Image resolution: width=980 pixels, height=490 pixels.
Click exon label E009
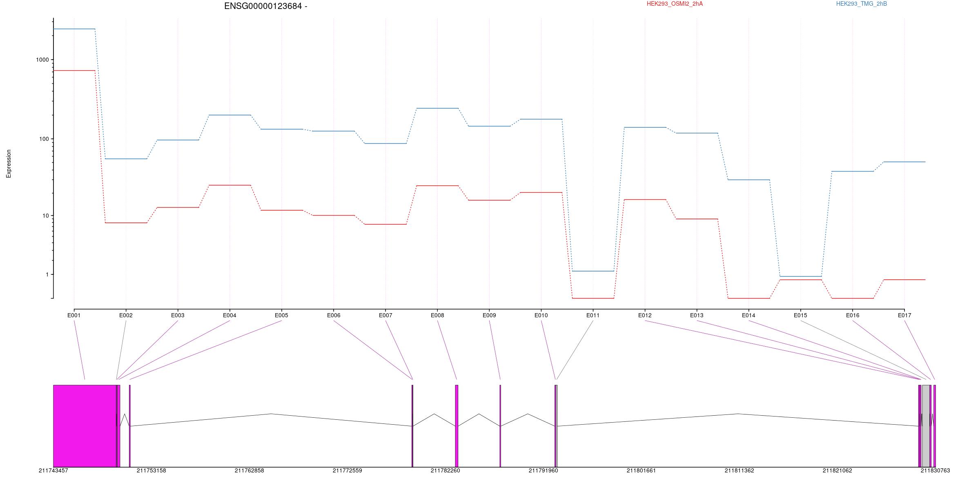[x=489, y=315]
